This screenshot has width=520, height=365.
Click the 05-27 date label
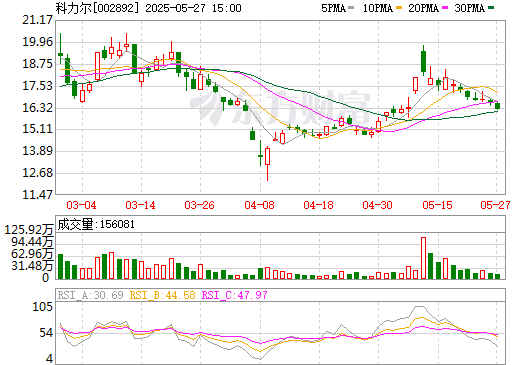[495, 205]
